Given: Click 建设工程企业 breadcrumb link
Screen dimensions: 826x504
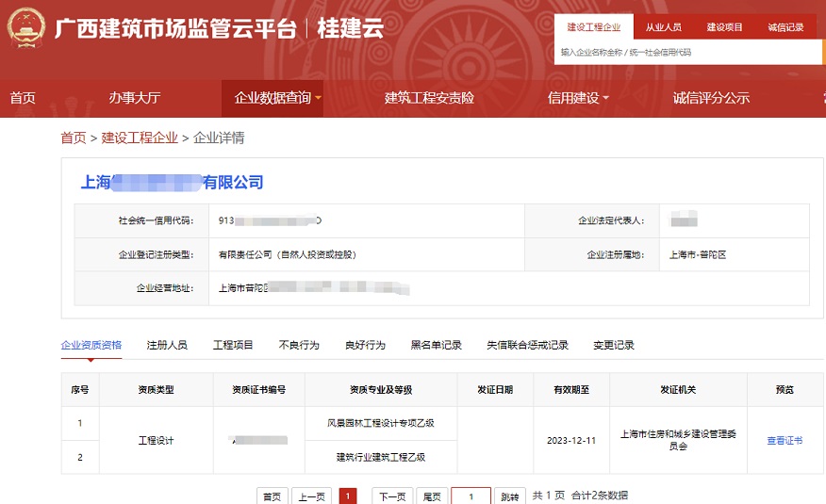Looking at the screenshot, I should pyautogui.click(x=140, y=138).
